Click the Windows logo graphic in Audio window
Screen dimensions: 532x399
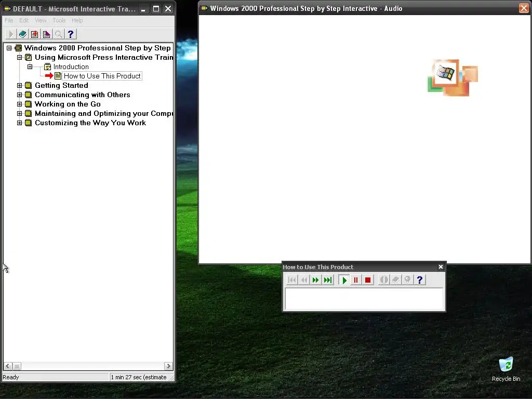[453, 78]
